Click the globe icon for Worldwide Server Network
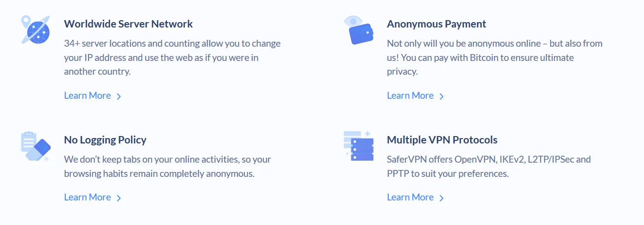644x225 pixels. pyautogui.click(x=35, y=29)
